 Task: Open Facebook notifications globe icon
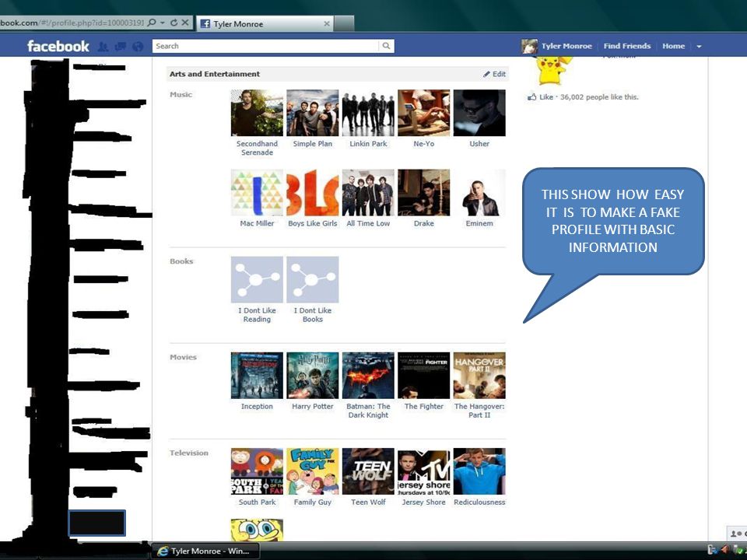click(138, 46)
